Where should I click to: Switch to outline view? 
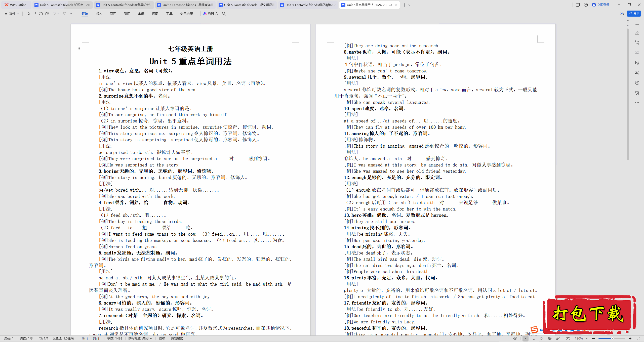pos(533,338)
